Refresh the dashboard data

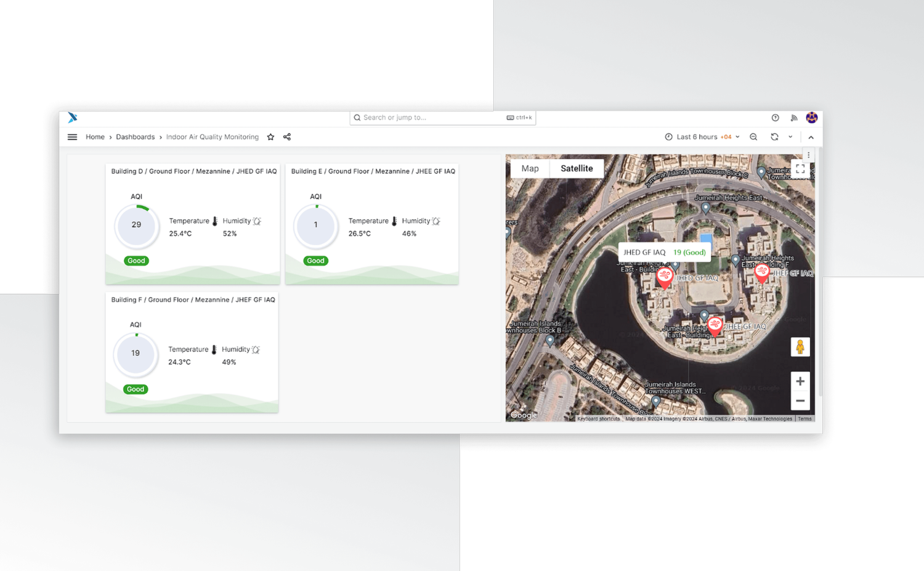(x=774, y=137)
